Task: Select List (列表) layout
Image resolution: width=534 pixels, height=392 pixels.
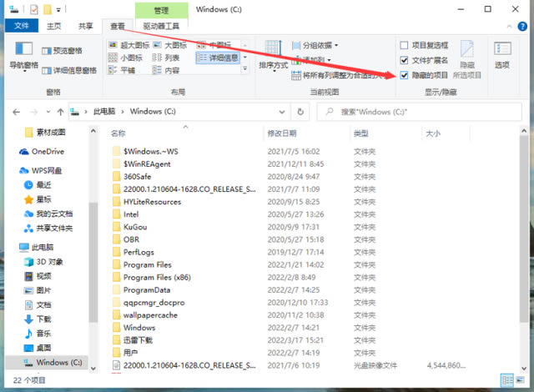Action: pyautogui.click(x=166, y=58)
